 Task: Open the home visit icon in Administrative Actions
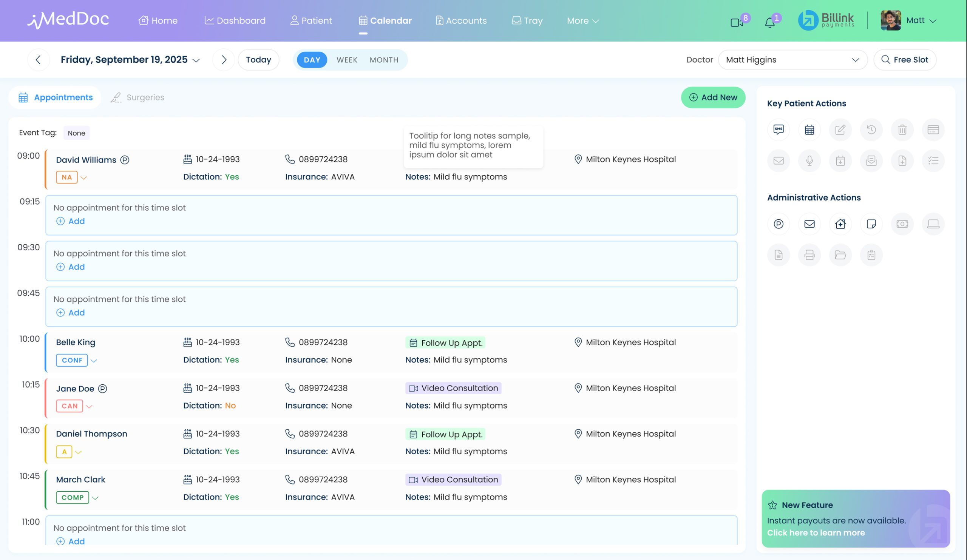[x=840, y=224]
